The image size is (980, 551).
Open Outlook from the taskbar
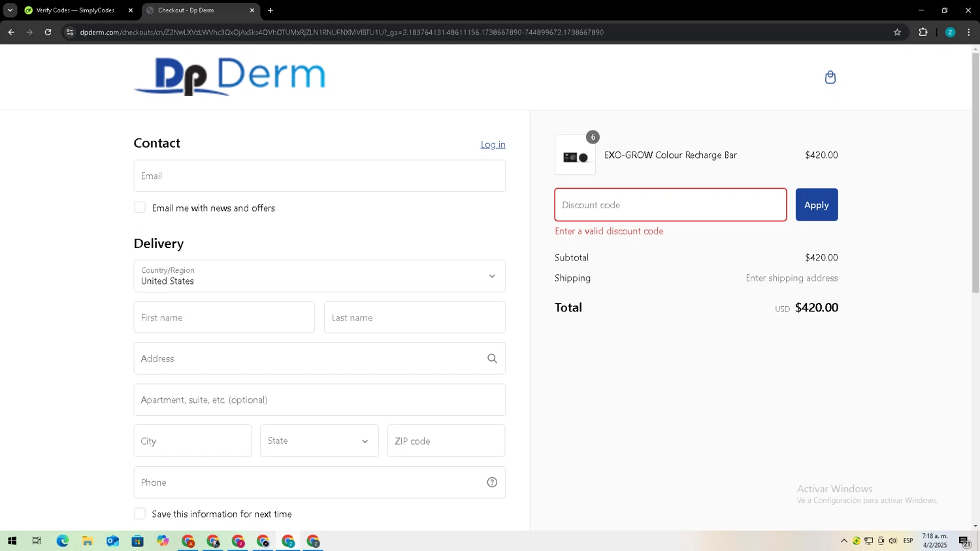click(x=112, y=541)
